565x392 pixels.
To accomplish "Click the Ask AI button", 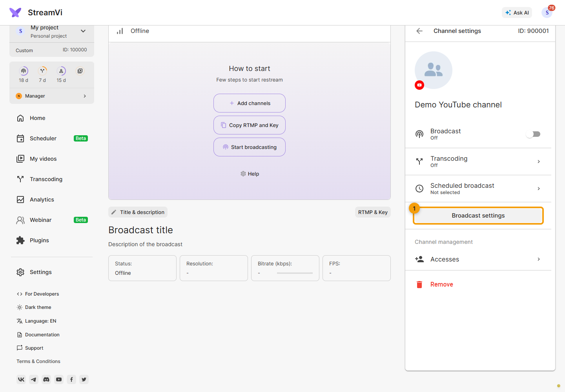I will click(x=517, y=13).
